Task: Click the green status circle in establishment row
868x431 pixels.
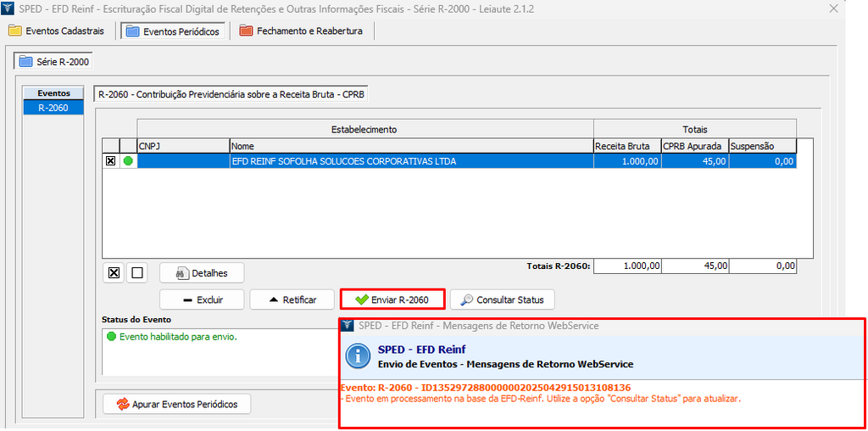Action: pyautogui.click(x=128, y=160)
